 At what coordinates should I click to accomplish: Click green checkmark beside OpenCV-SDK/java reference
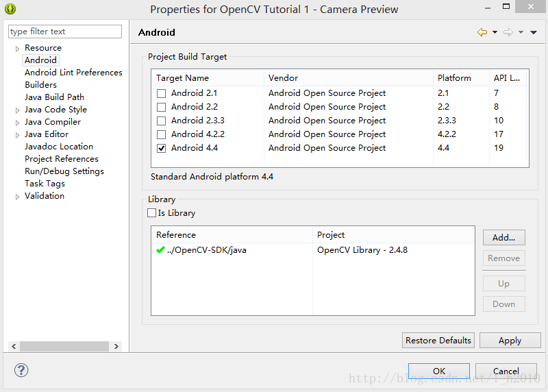[x=160, y=249]
